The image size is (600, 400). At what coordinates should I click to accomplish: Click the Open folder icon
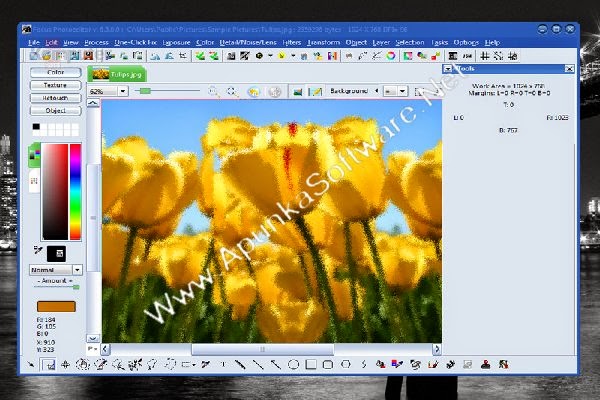(46, 56)
